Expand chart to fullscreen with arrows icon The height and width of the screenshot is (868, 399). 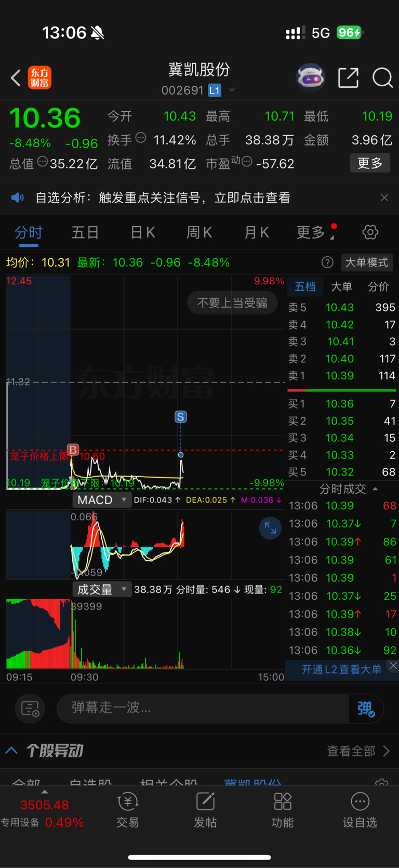(x=270, y=529)
